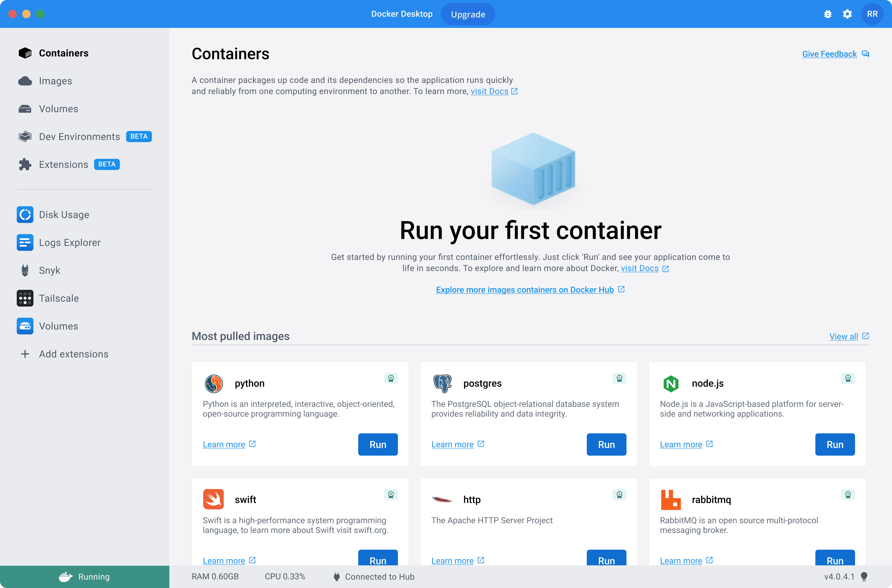Click the official image badge on http card
892x588 pixels.
click(x=619, y=494)
